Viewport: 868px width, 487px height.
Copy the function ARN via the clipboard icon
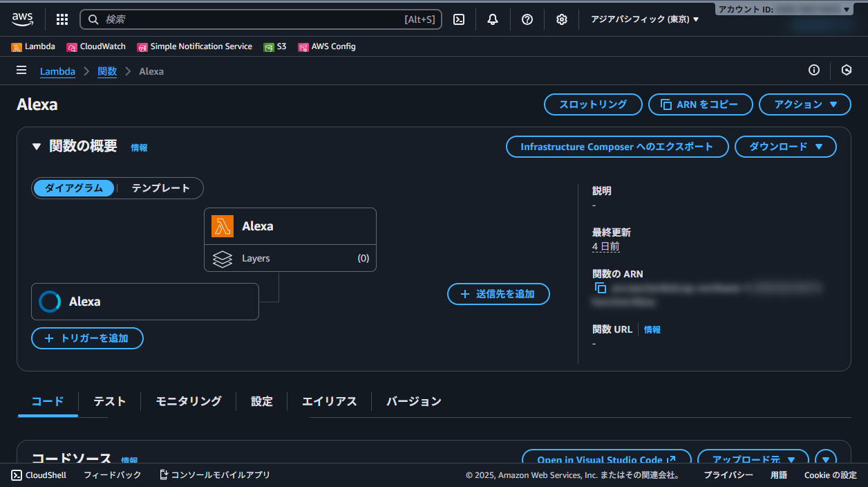click(x=600, y=288)
